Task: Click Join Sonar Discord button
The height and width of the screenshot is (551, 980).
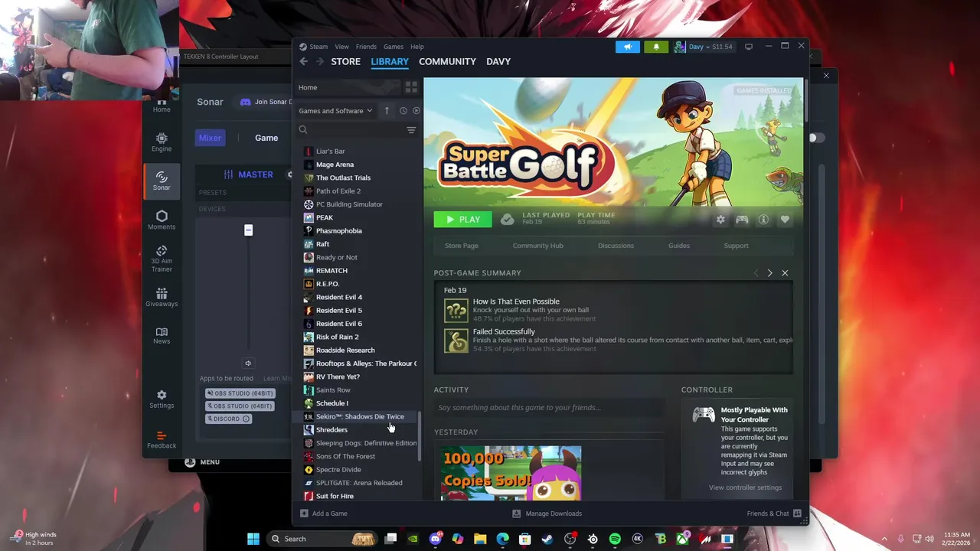Action: pyautogui.click(x=264, y=102)
